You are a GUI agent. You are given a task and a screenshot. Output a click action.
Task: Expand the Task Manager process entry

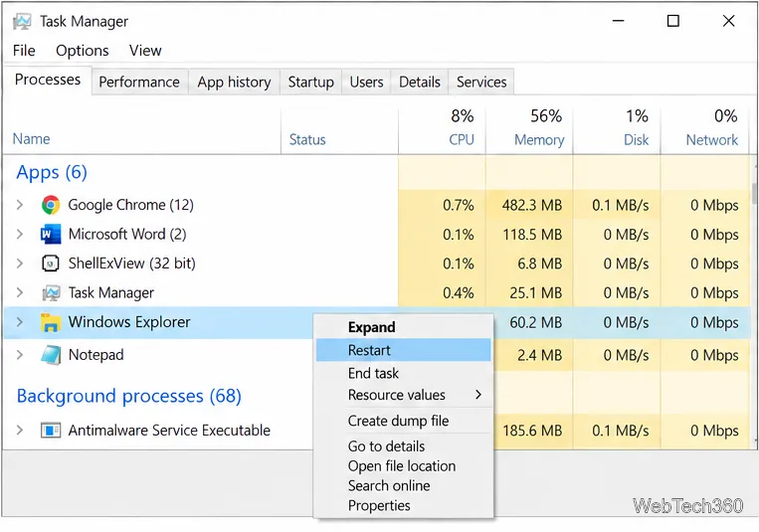click(x=19, y=292)
